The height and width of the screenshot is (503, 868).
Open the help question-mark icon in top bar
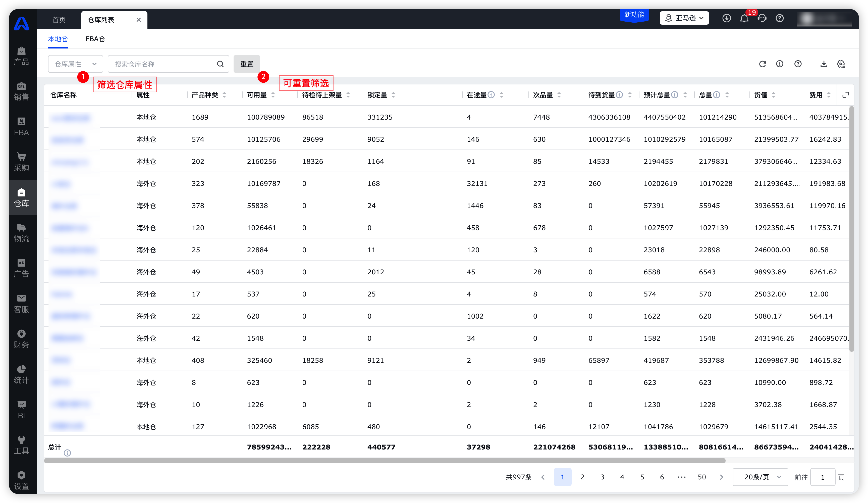pos(780,18)
